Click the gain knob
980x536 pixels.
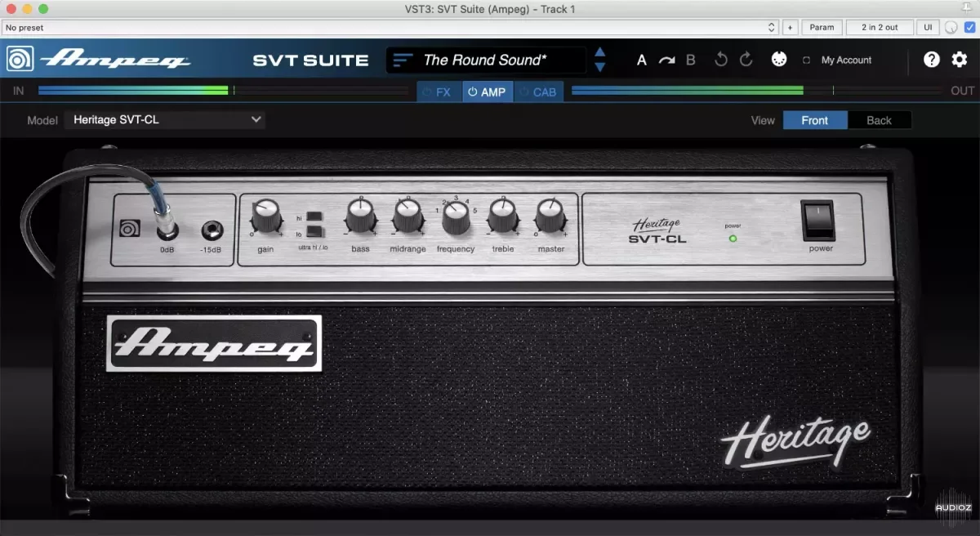point(265,217)
